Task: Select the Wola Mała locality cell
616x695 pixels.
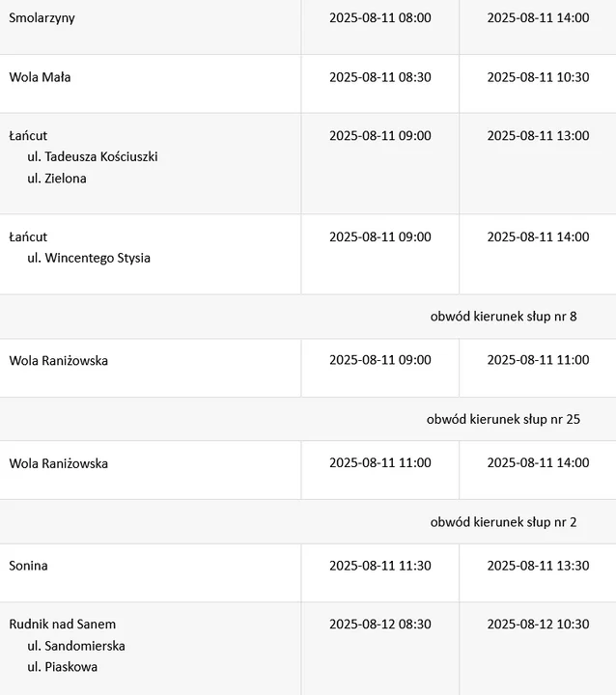Action: (x=151, y=84)
